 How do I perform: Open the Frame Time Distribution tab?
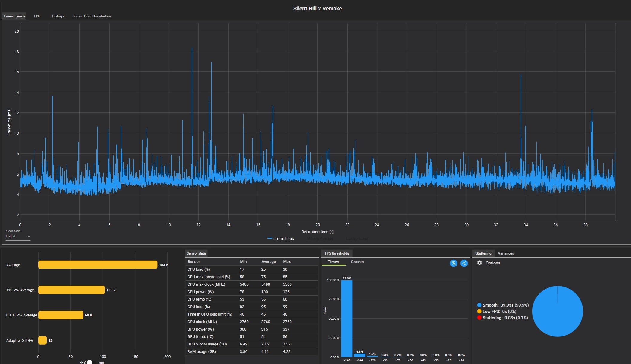coord(92,16)
